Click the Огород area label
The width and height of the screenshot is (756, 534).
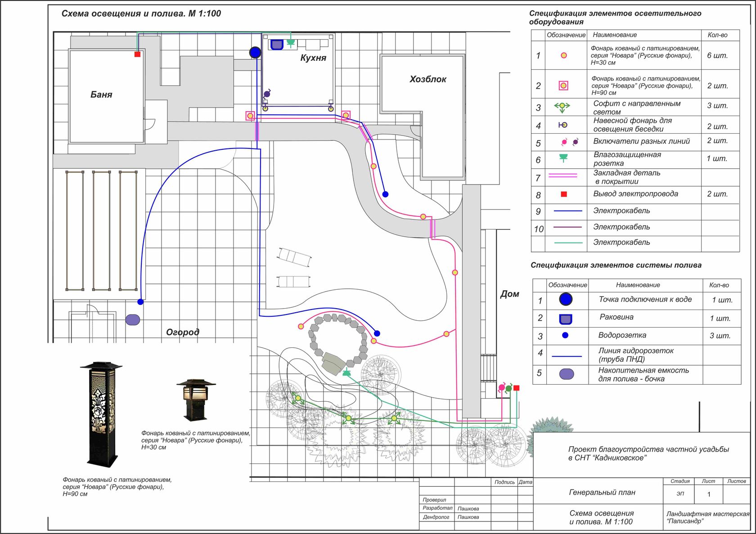tap(183, 332)
